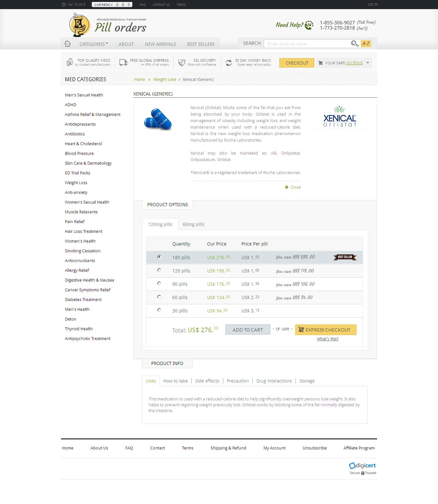Switch to the 60mg pills tab
This screenshot has width=438, height=504.
tap(193, 224)
